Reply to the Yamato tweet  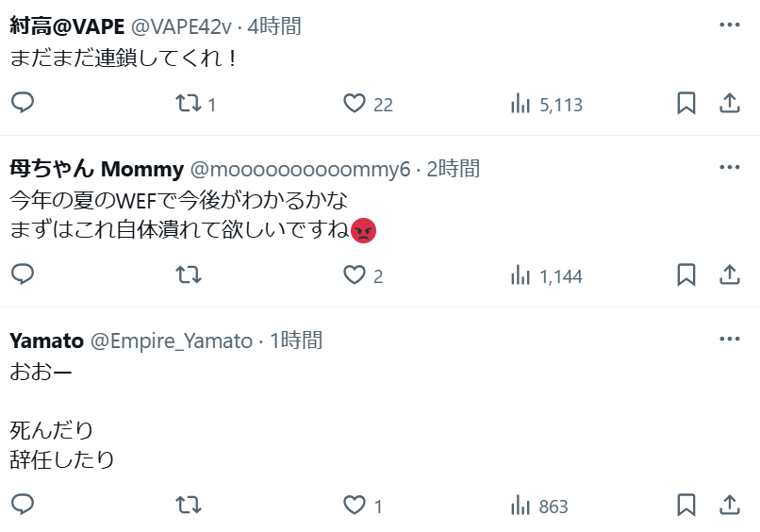(x=23, y=505)
